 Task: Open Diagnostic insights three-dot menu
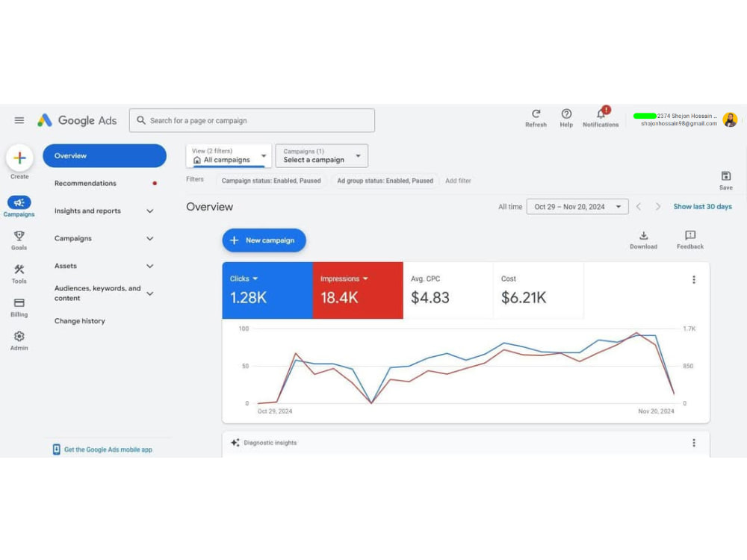694,443
